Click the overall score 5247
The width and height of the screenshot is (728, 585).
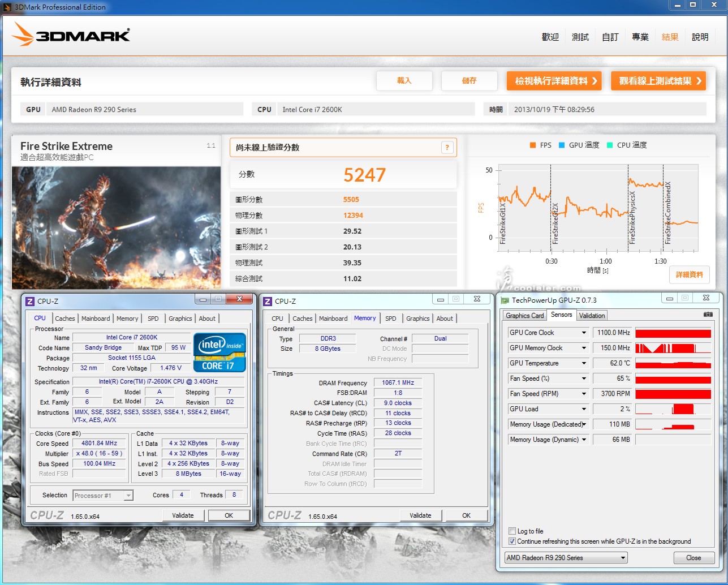click(x=364, y=175)
